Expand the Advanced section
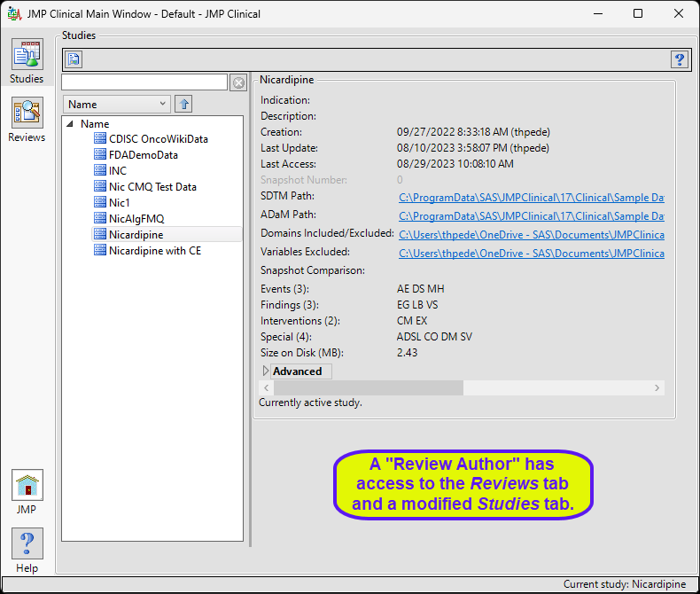The image size is (700, 594). coord(266,371)
